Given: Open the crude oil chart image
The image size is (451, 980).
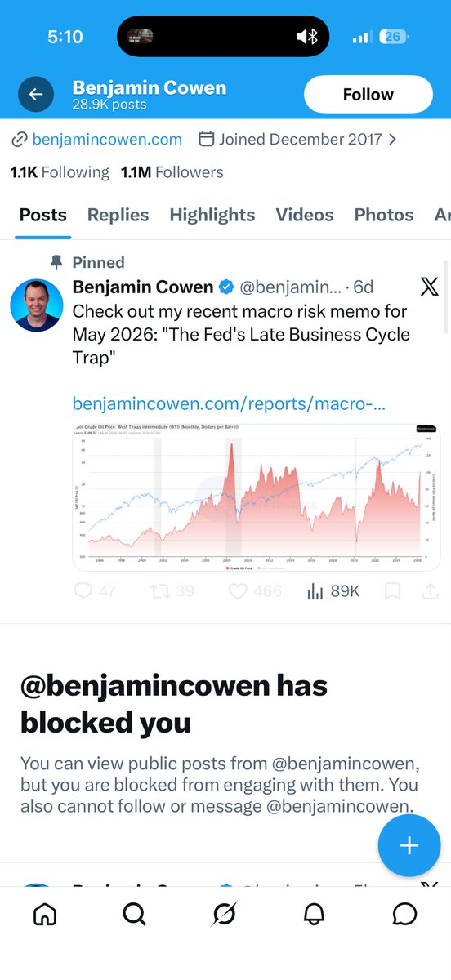Looking at the screenshot, I should pyautogui.click(x=257, y=497).
